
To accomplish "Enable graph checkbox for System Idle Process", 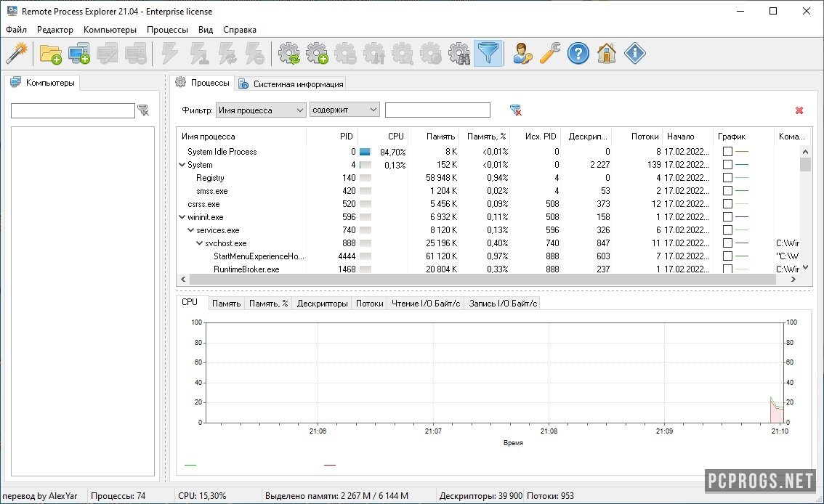I will point(727,152).
